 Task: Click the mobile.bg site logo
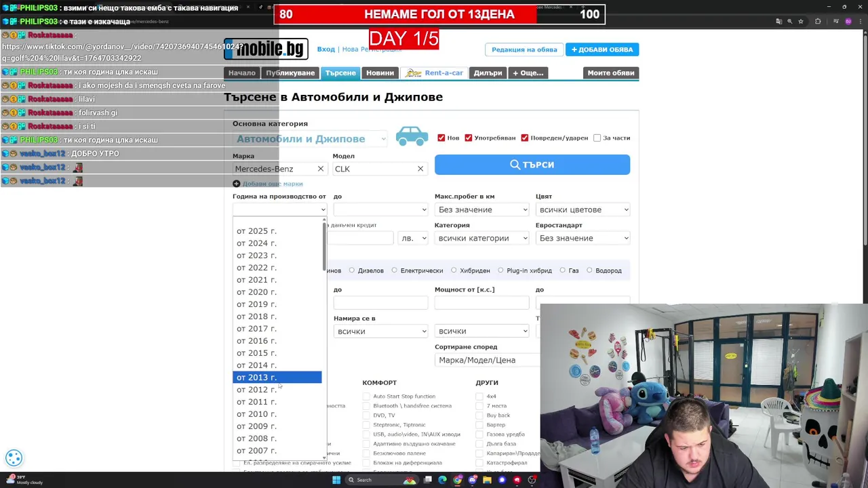tap(267, 49)
